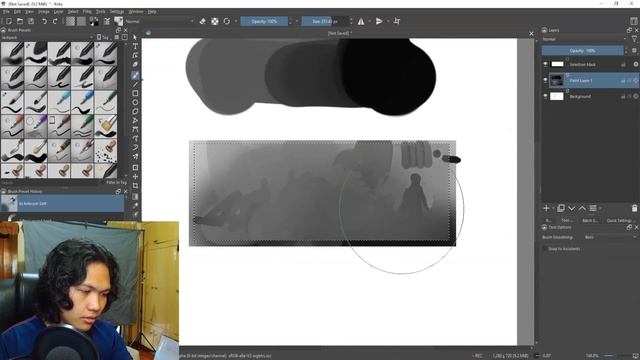This screenshot has width=640, height=360.
Task: Open layer properties icon
Action: point(593,208)
